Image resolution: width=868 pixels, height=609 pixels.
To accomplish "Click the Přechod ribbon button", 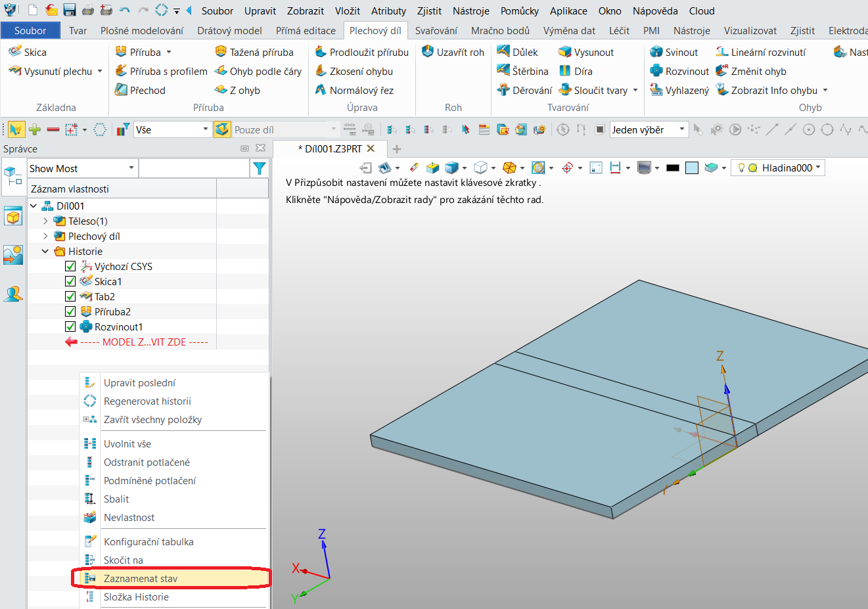I will click(140, 90).
